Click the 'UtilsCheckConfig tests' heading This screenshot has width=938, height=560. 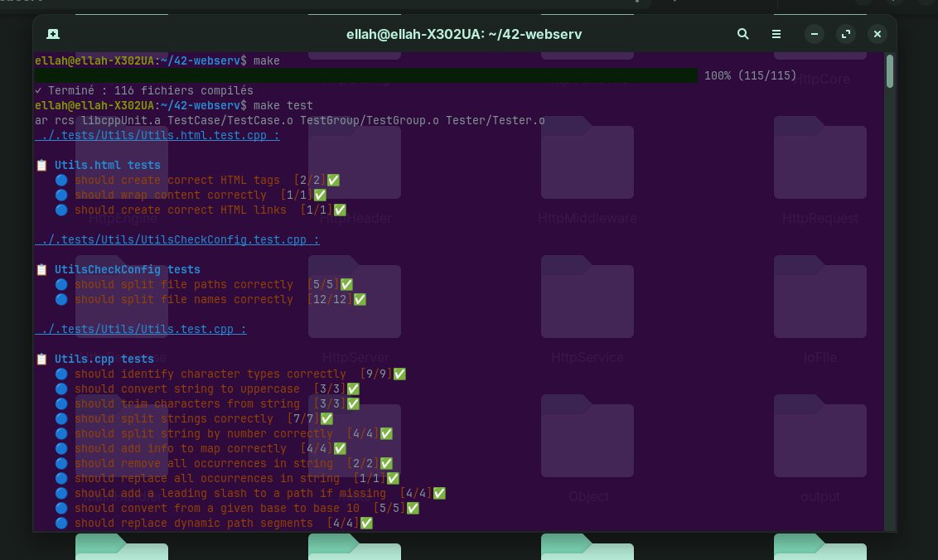pyautogui.click(x=128, y=269)
